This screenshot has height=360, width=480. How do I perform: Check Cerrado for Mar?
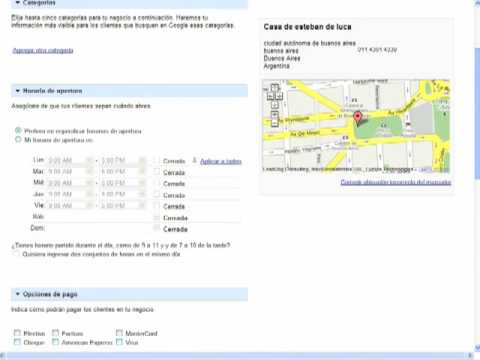pyautogui.click(x=156, y=172)
